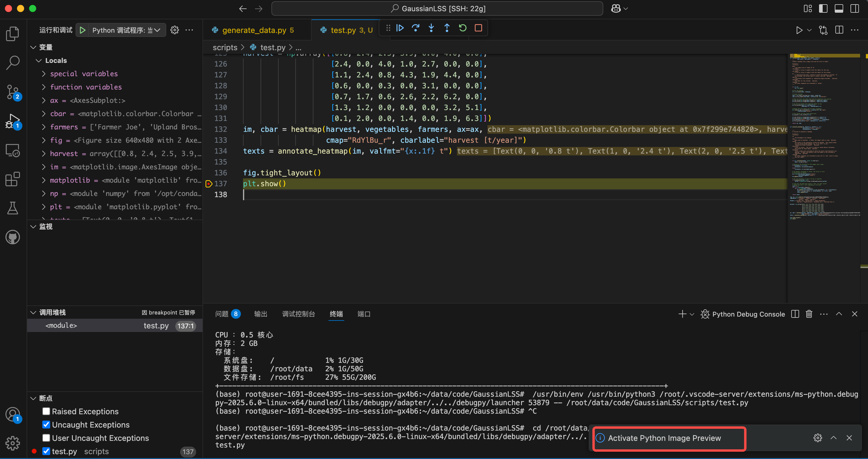Stop the debug session with the red square icon
868x459 pixels.
point(478,28)
